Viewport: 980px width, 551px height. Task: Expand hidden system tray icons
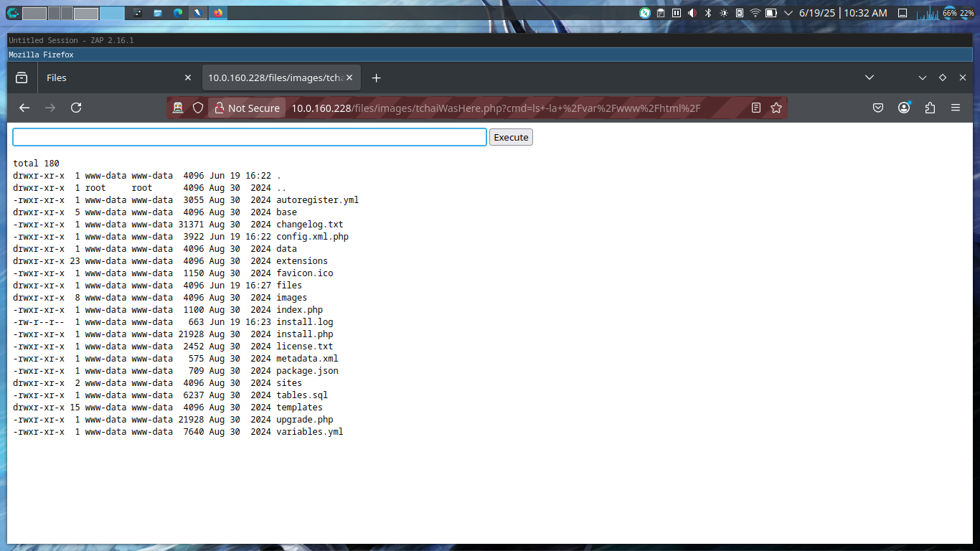pyautogui.click(x=788, y=13)
